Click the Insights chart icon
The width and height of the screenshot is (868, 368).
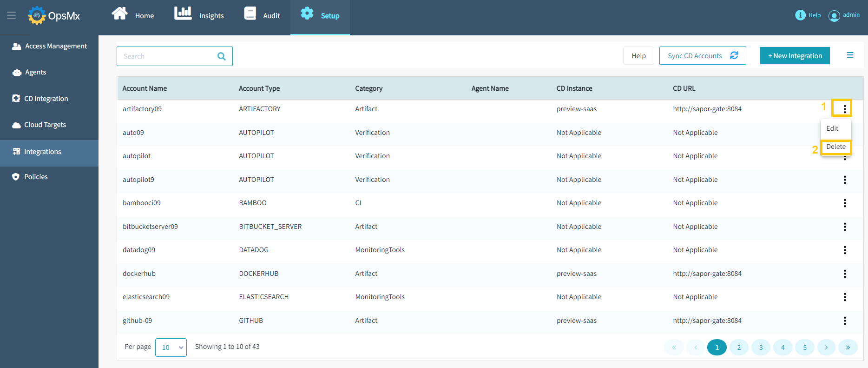(x=183, y=13)
